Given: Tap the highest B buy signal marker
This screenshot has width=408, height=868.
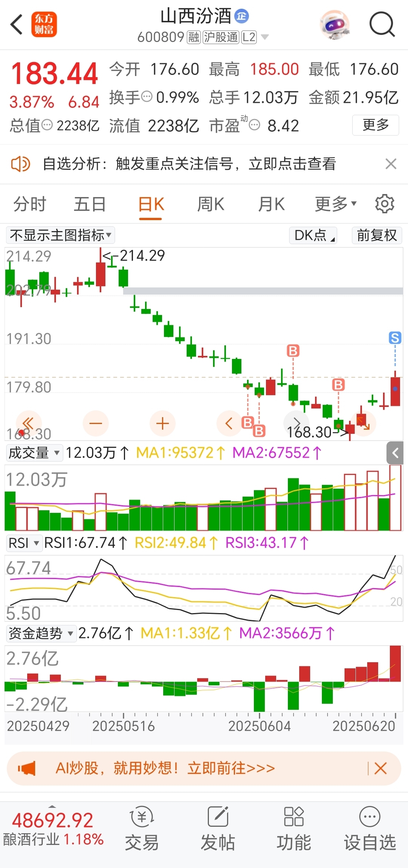Looking at the screenshot, I should (293, 351).
